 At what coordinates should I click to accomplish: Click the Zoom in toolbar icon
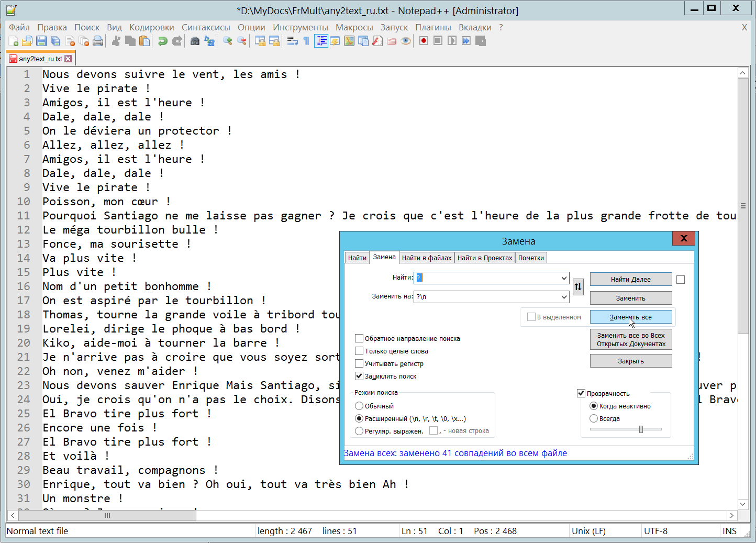pyautogui.click(x=227, y=41)
